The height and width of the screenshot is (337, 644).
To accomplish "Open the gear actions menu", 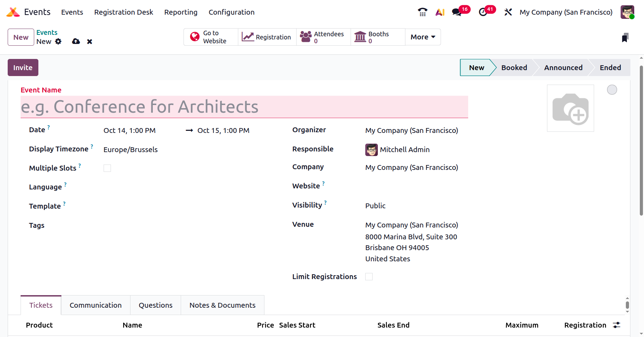I will [x=58, y=42].
